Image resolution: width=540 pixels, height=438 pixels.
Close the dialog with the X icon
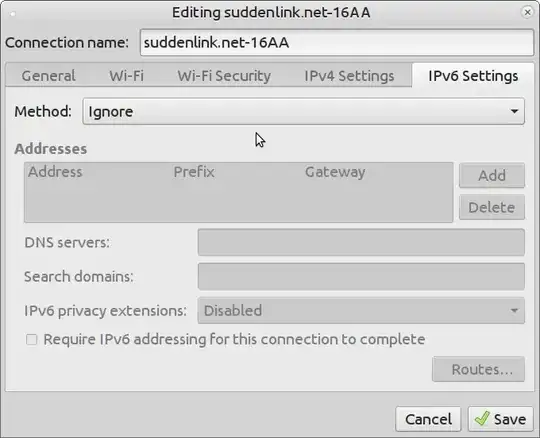click(x=527, y=12)
